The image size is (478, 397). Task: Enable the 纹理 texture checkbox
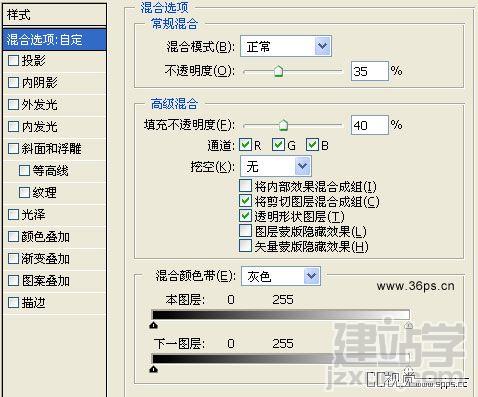coord(24,192)
